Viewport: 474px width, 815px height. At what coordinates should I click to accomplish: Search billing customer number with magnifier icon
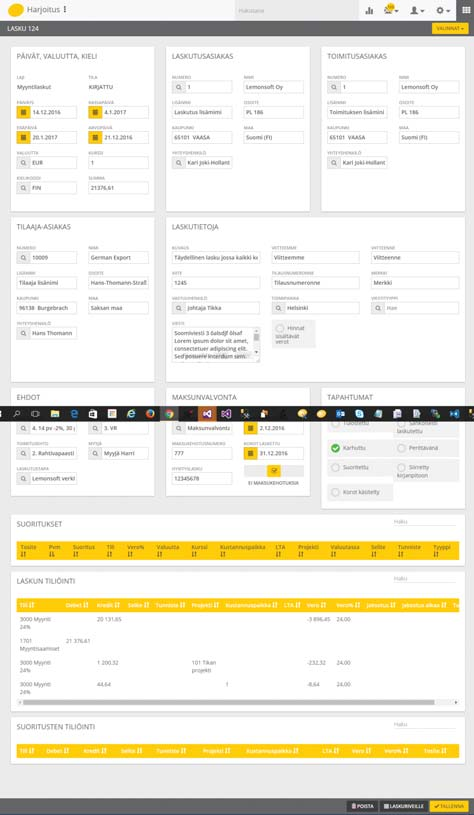[x=178, y=87]
